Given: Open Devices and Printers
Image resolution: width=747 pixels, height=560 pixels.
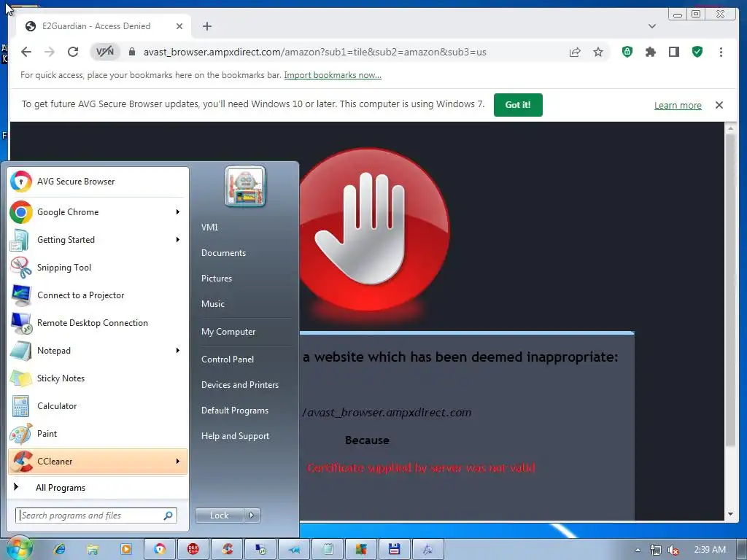Looking at the screenshot, I should (x=239, y=385).
